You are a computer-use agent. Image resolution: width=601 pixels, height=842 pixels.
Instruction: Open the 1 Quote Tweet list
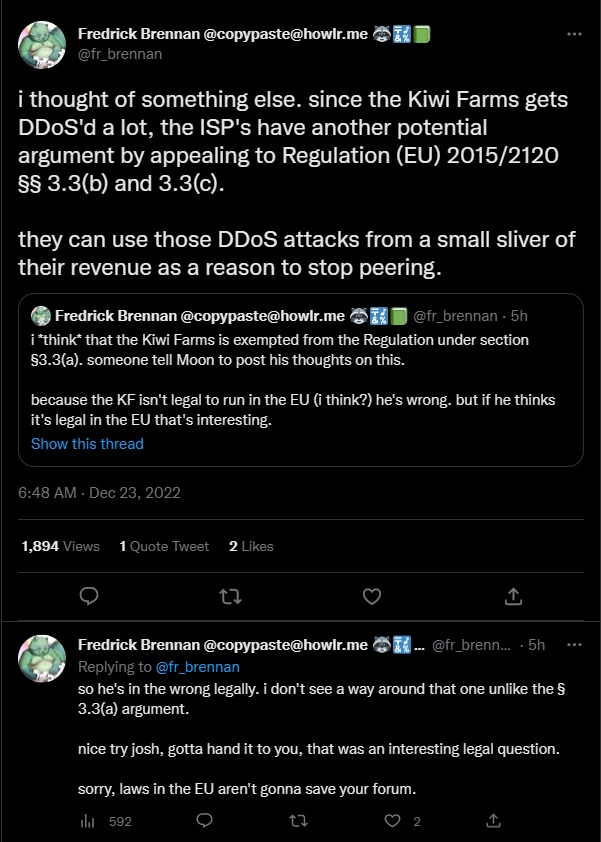coord(164,546)
